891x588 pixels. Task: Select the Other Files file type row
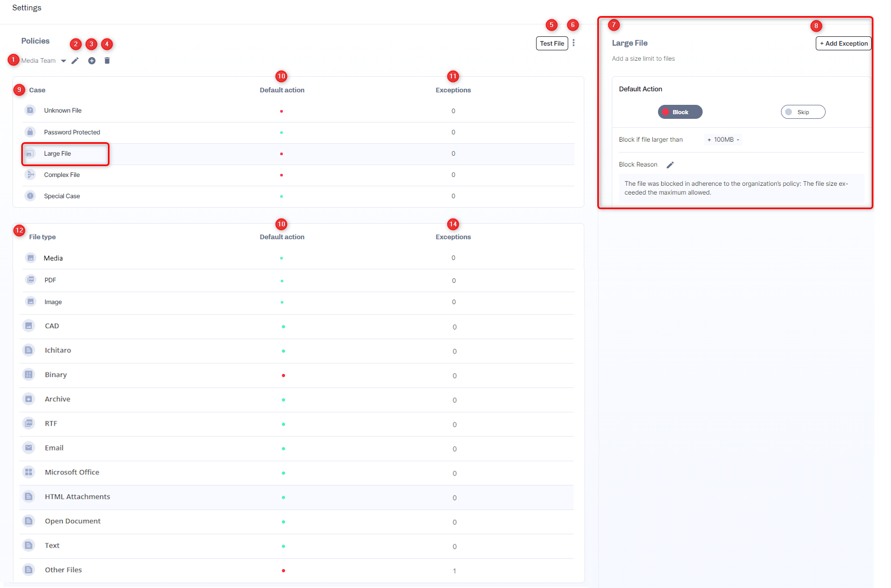coord(63,570)
